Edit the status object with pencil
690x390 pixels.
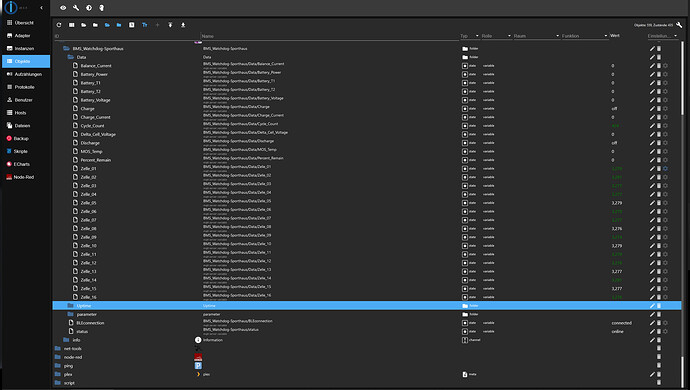tap(652, 331)
